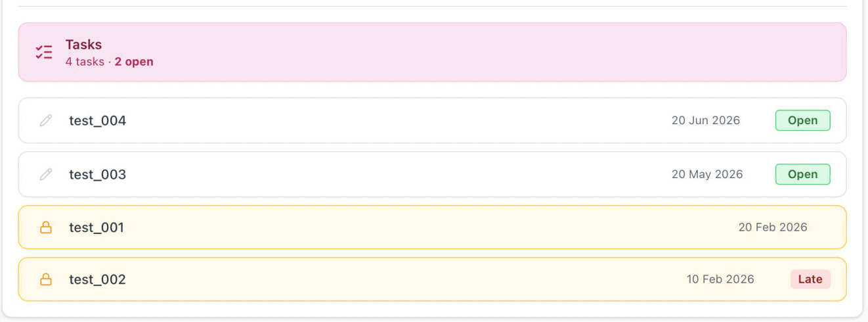
Task: Click the Open status badge on test_003
Action: click(802, 174)
